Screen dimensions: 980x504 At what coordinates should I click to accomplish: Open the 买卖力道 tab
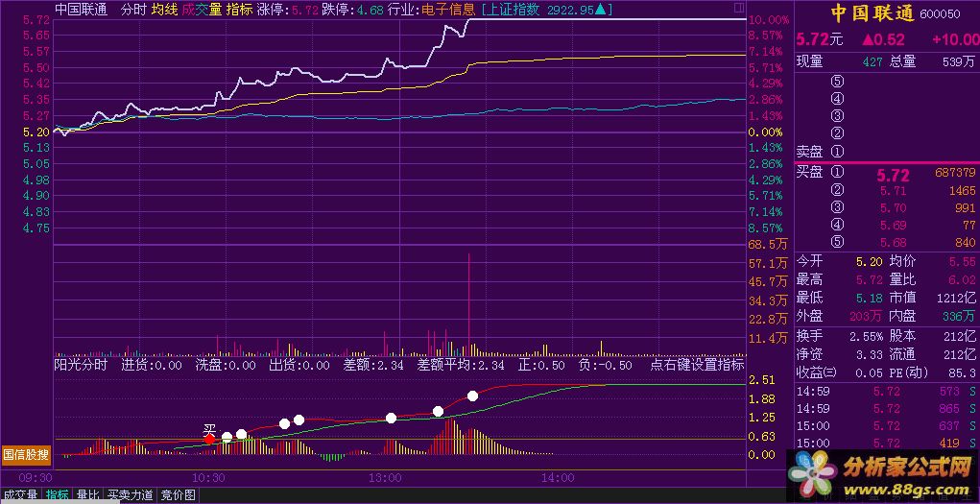point(130,496)
